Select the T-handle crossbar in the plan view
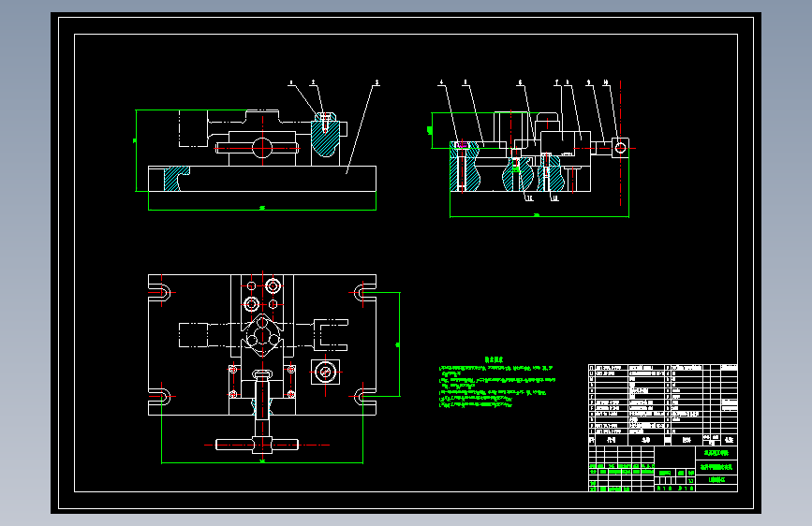This screenshot has width=812, height=526. click(x=257, y=445)
